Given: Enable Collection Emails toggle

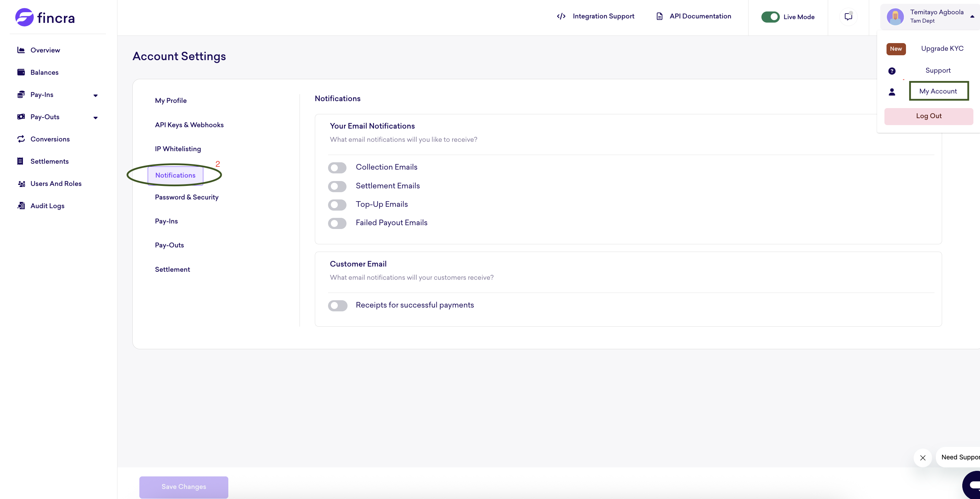Looking at the screenshot, I should (x=337, y=168).
